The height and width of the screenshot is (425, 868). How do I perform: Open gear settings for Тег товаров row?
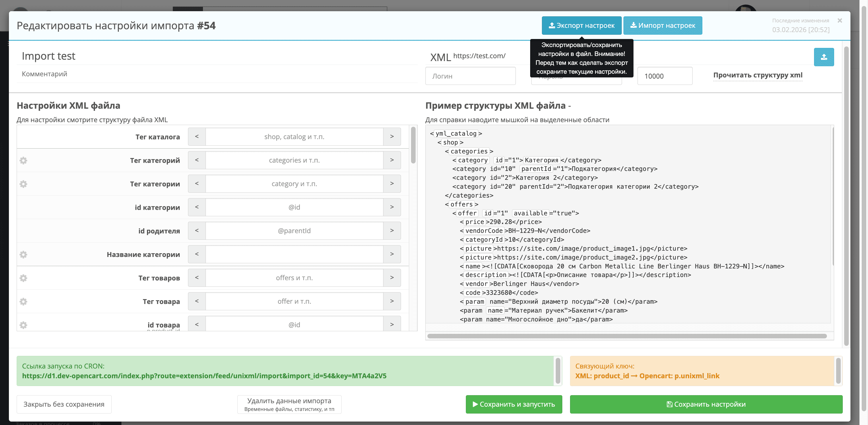[23, 278]
